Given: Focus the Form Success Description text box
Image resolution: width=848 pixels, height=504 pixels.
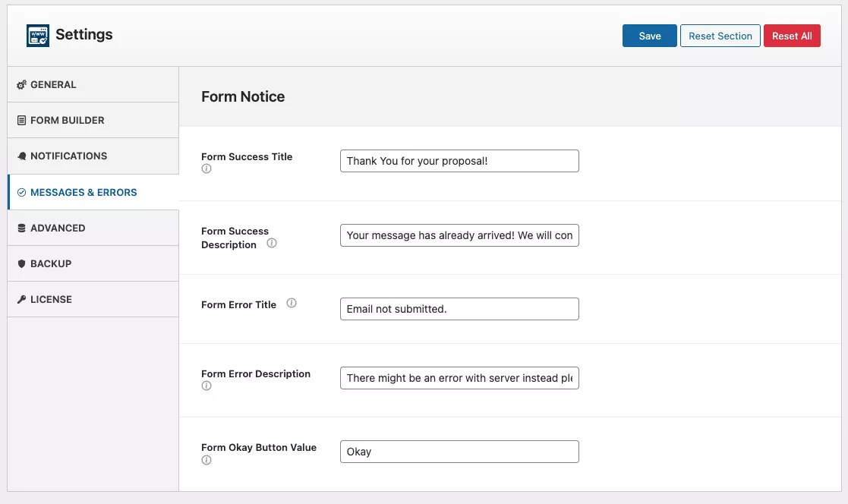Looking at the screenshot, I should click(459, 235).
